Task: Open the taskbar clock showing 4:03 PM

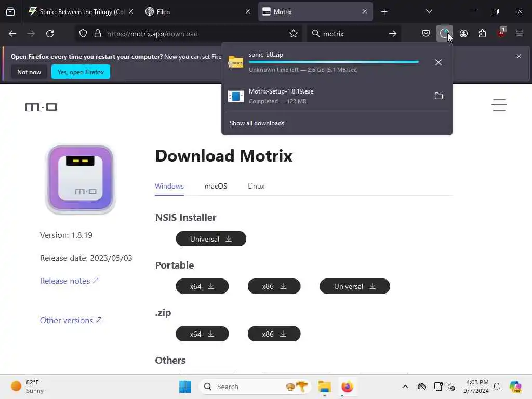Action: pyautogui.click(x=476, y=387)
